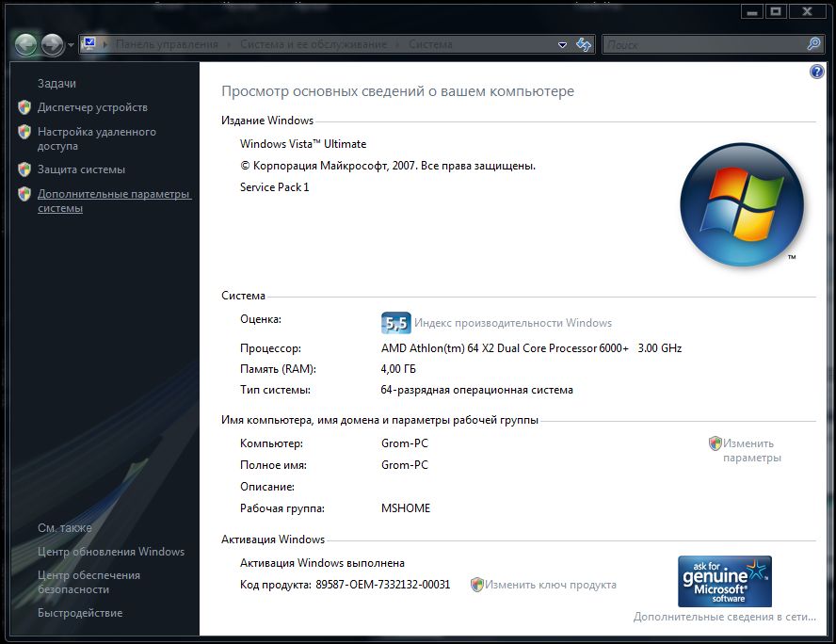Click Grom-PC next to Полное имя
Viewport: 836px width, 644px height.
pos(404,465)
